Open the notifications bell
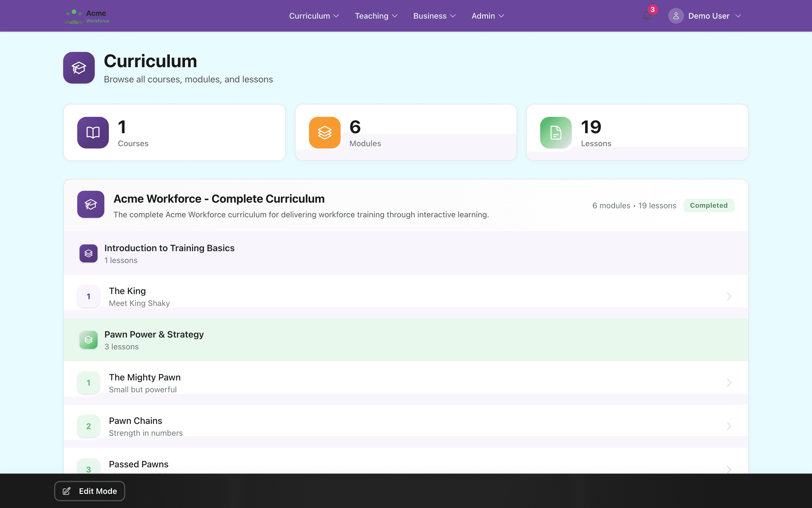Screen dimensions: 812x508 (x=646, y=16)
